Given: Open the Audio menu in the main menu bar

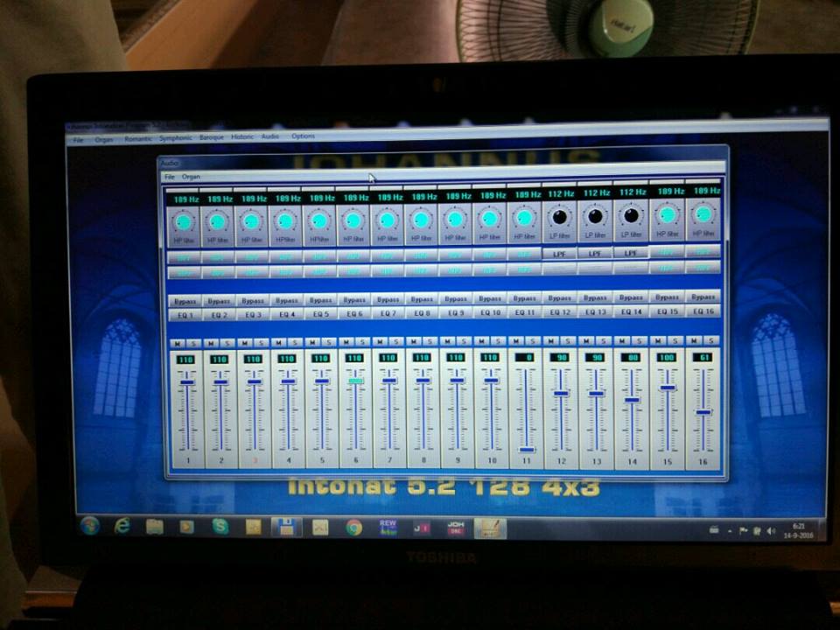Looking at the screenshot, I should coord(270,137).
